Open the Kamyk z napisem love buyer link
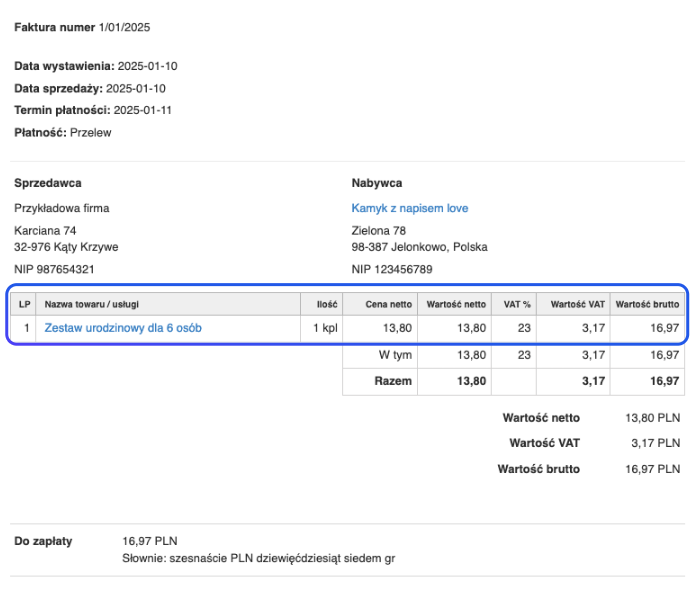 coord(409,208)
